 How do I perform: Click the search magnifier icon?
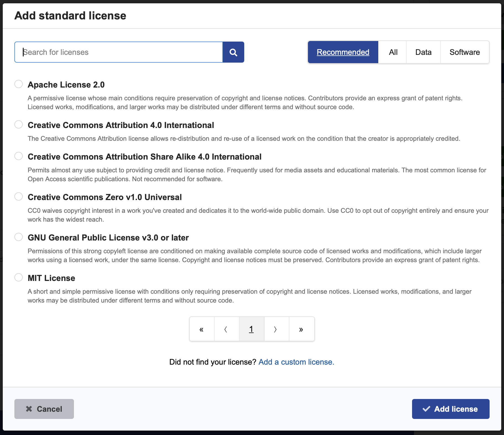[x=233, y=52]
